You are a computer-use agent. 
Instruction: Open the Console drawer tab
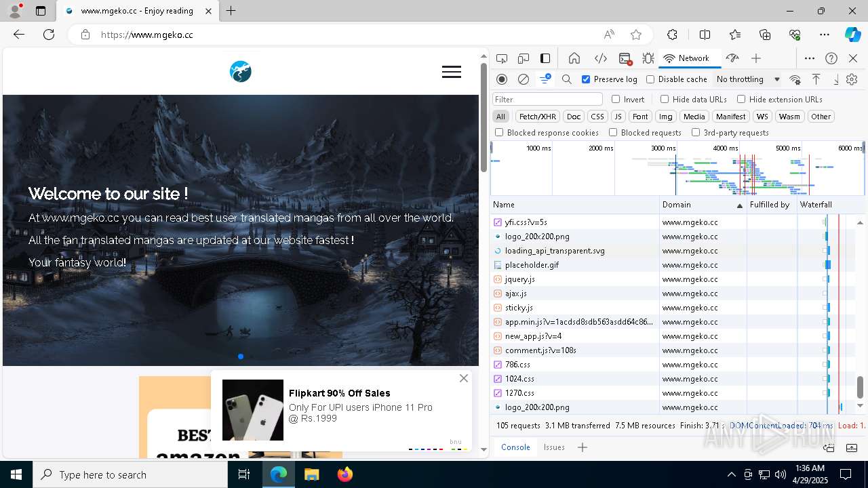[x=515, y=447]
